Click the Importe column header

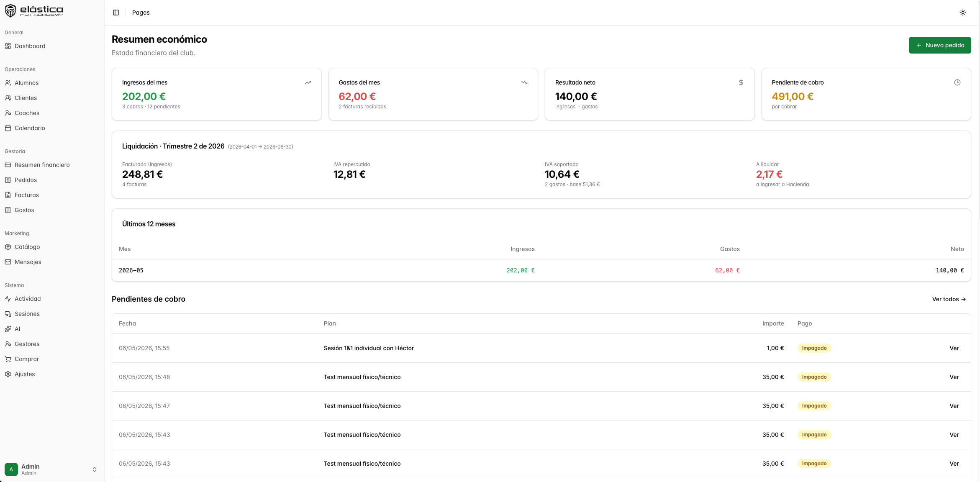point(773,323)
